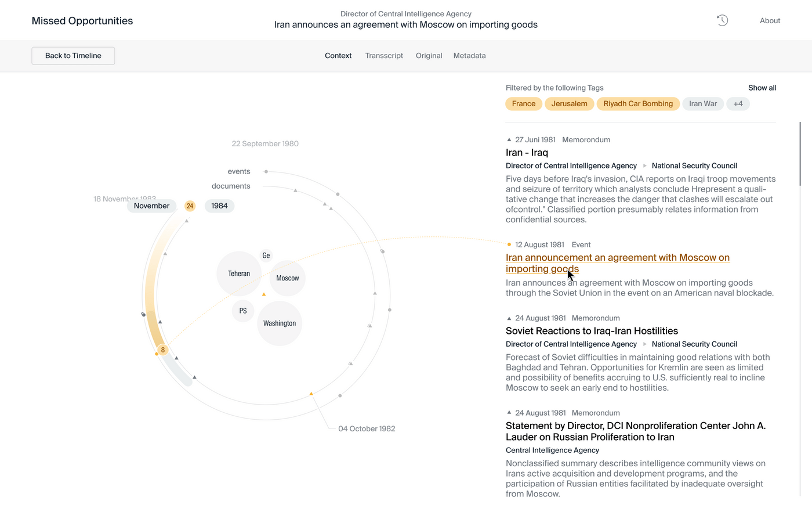The image size is (812, 508).
Task: Click the orange 24 day badge
Action: click(190, 206)
